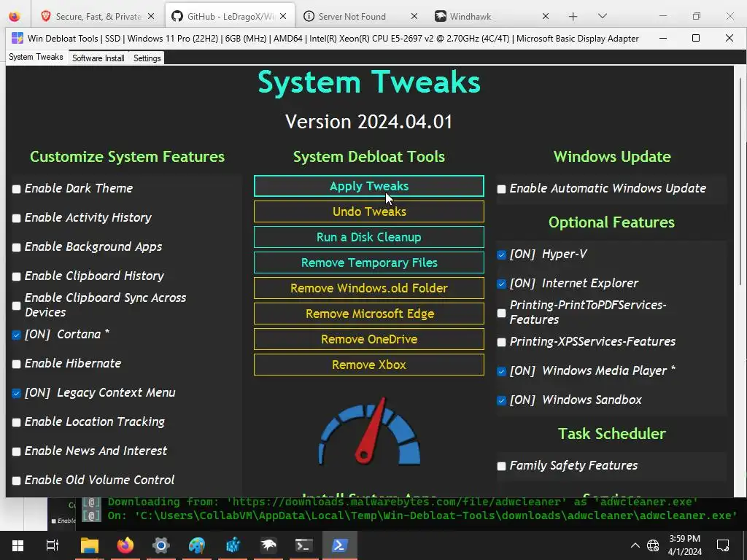Uncheck Legacy Context Menu checkbox
The width and height of the screenshot is (747, 560).
(x=17, y=393)
